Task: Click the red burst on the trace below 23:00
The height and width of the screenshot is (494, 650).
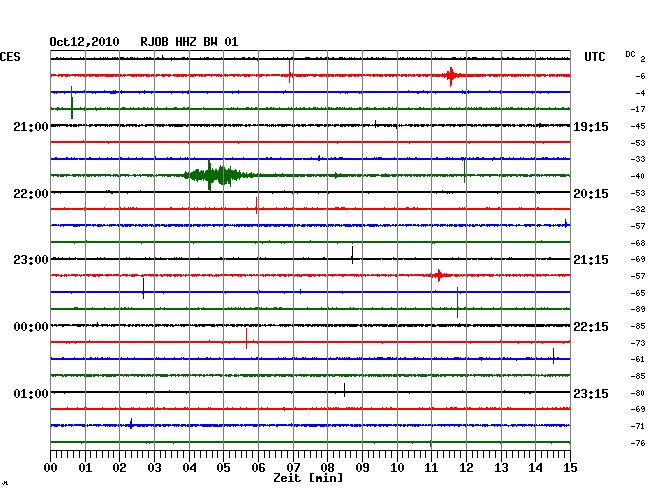Action: tap(439, 275)
